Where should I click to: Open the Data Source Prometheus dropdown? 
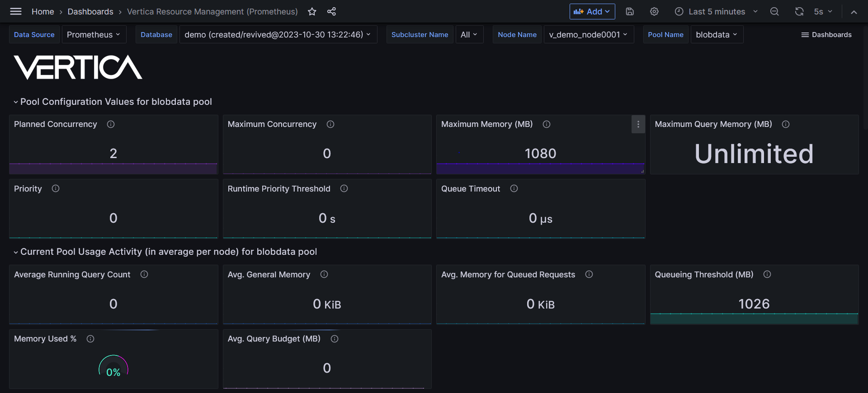coord(94,35)
